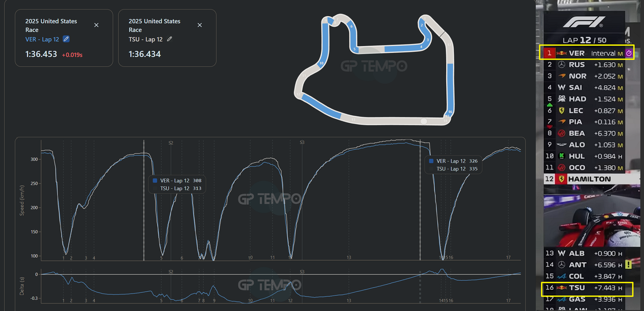Click the purple fastest lap stopwatch icon
The image size is (644, 311).
[x=629, y=53]
